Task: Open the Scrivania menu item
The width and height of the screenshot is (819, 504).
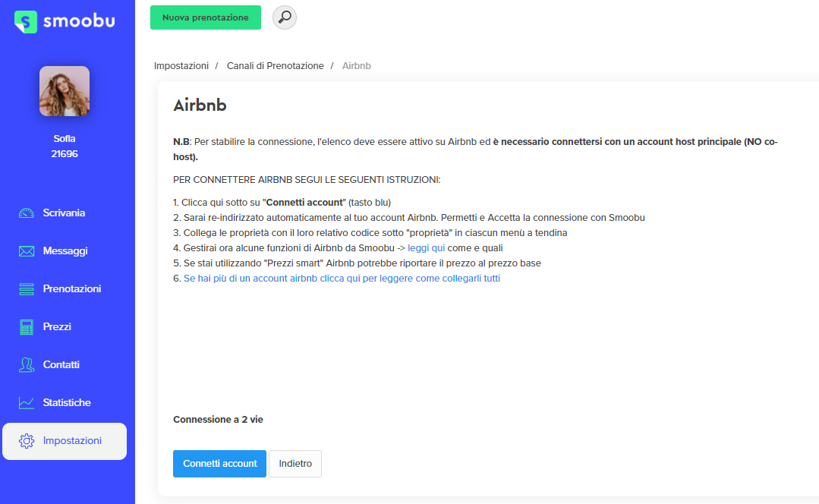Action: (64, 213)
